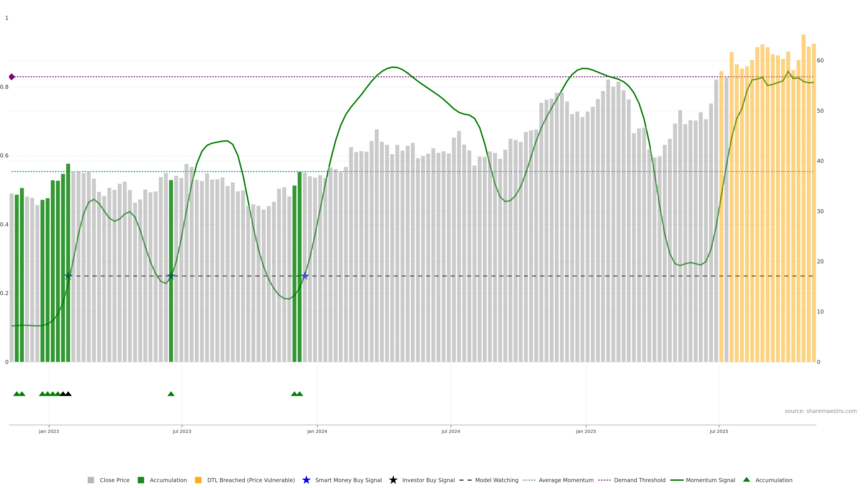The height and width of the screenshot is (488, 868).
Task: Click the purple Demand Threshold diamond marker
Action: (x=12, y=77)
